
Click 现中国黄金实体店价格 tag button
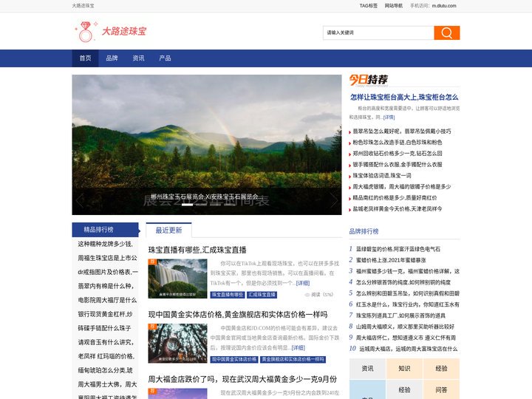[x=234, y=359]
